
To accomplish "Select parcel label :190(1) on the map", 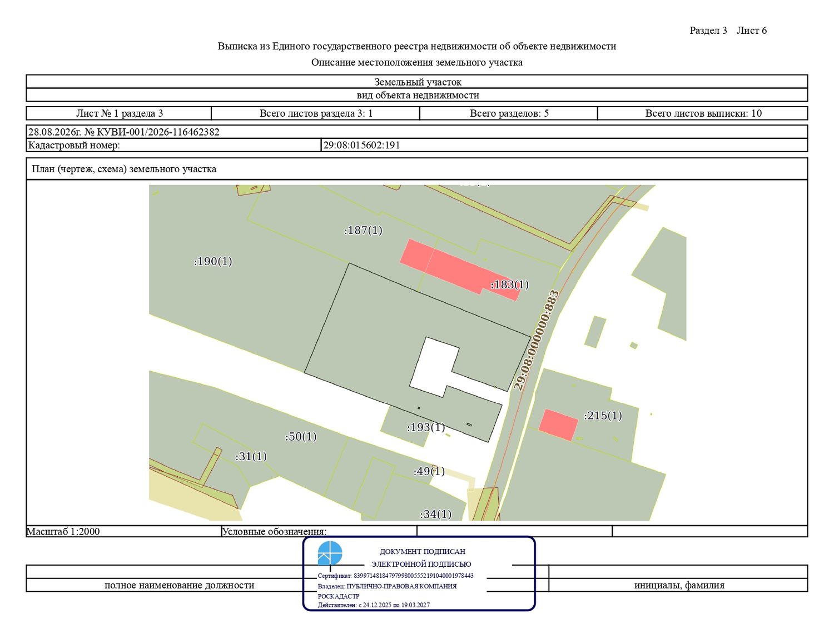I will [213, 261].
